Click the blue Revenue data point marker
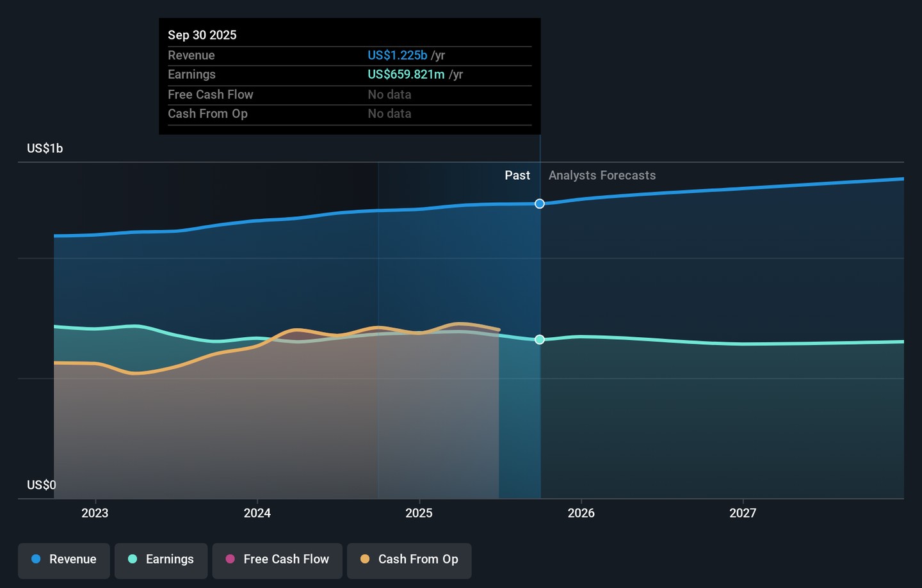 click(540, 203)
